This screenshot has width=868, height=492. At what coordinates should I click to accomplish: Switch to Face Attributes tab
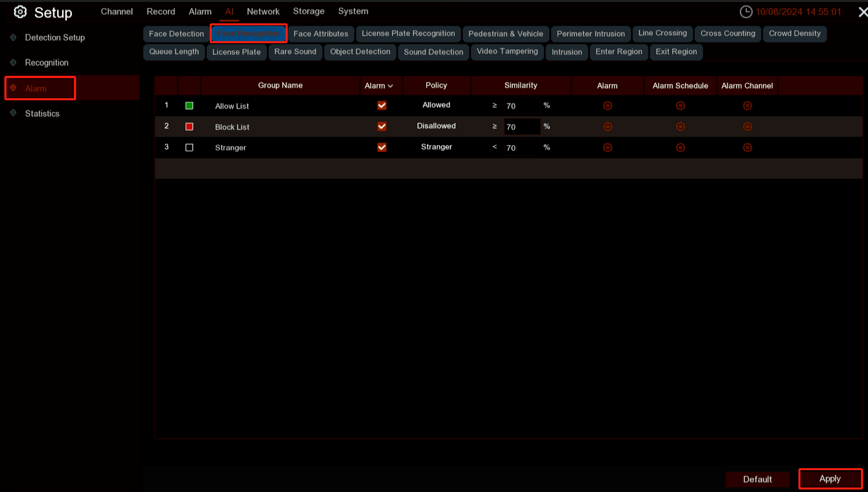click(321, 34)
